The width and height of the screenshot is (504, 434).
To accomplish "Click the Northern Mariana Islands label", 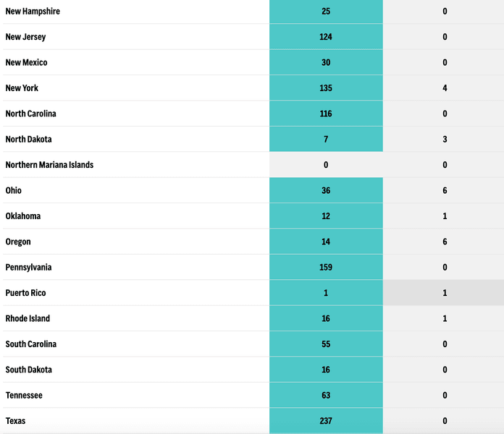I will (x=49, y=165).
